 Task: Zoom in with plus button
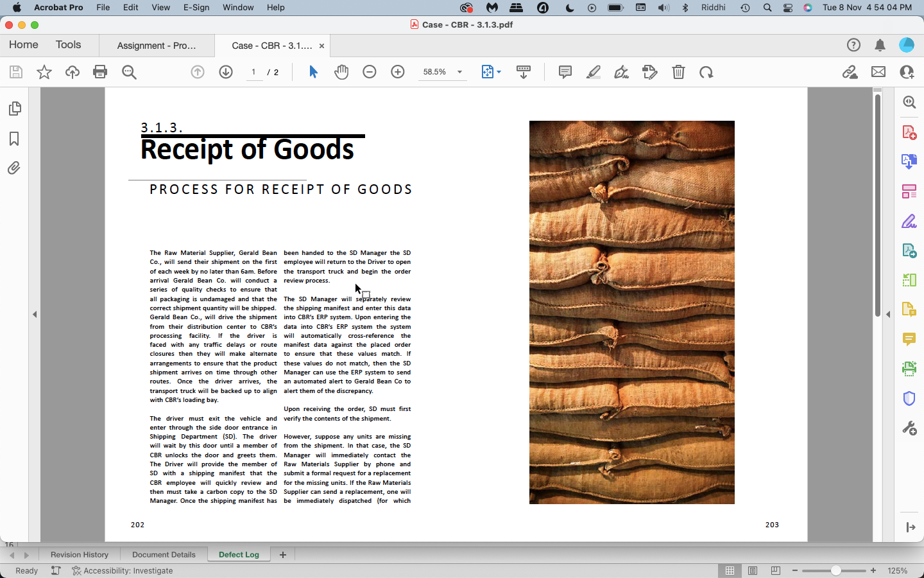tap(398, 72)
